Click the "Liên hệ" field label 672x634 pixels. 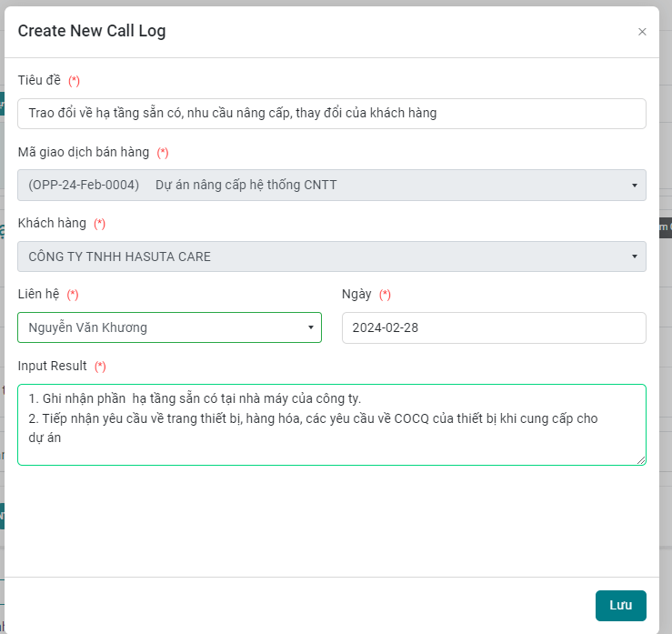tap(38, 294)
